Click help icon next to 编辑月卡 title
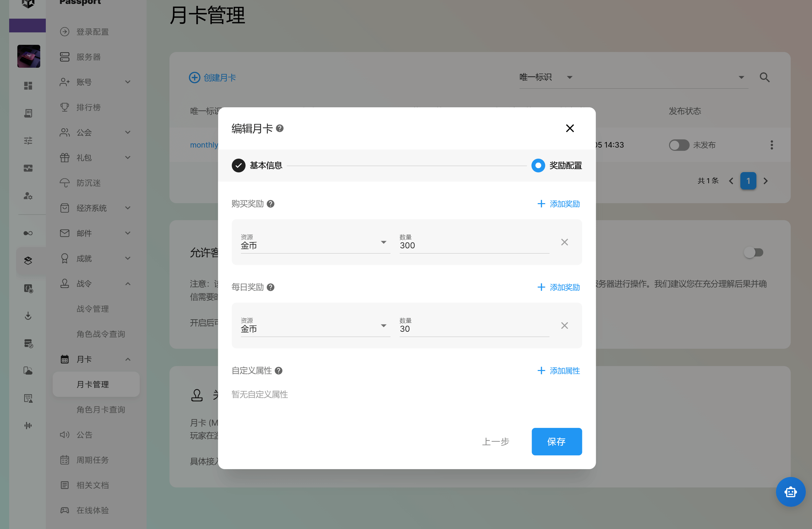The width and height of the screenshot is (812, 529). point(279,128)
